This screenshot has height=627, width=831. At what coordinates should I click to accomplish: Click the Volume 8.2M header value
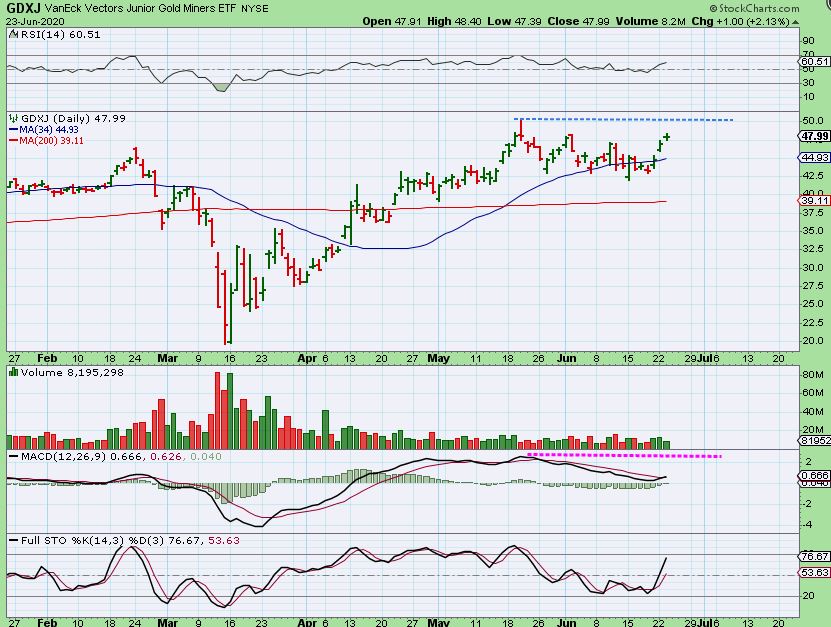tap(650, 21)
